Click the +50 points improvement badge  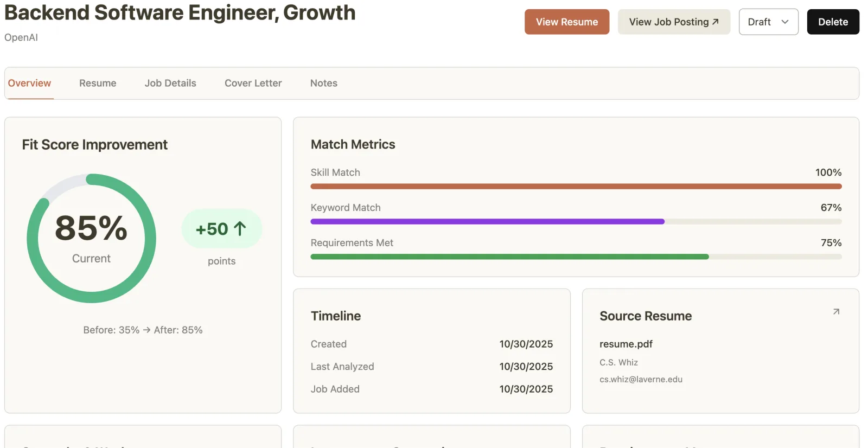point(221,229)
